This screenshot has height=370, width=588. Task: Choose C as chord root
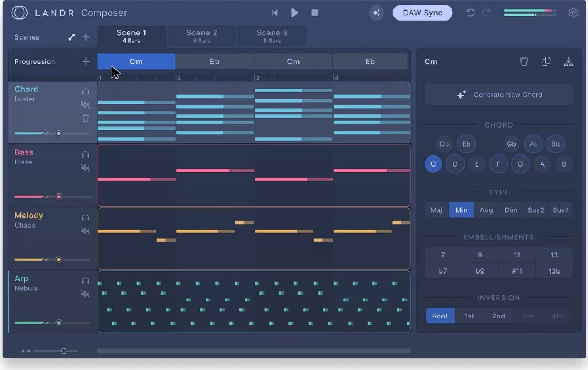433,164
